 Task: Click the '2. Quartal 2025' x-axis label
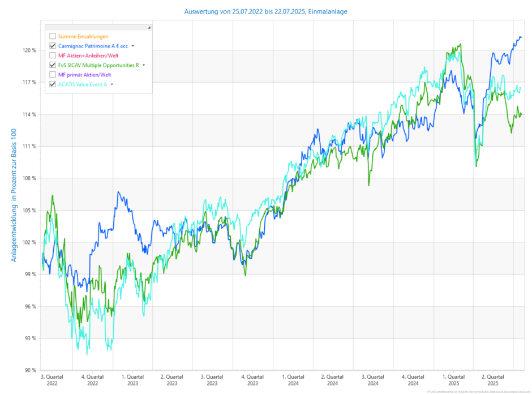492,379
